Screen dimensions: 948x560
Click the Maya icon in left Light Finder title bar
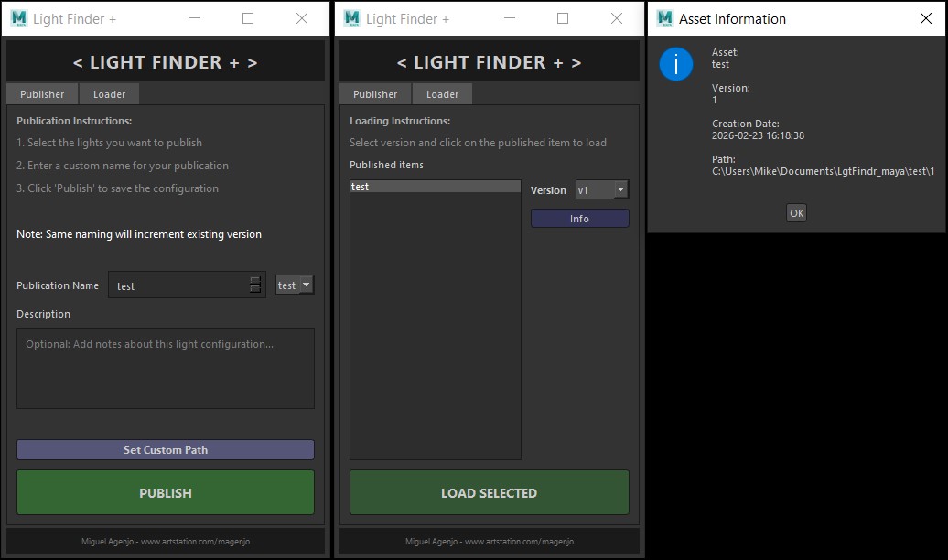pos(16,17)
